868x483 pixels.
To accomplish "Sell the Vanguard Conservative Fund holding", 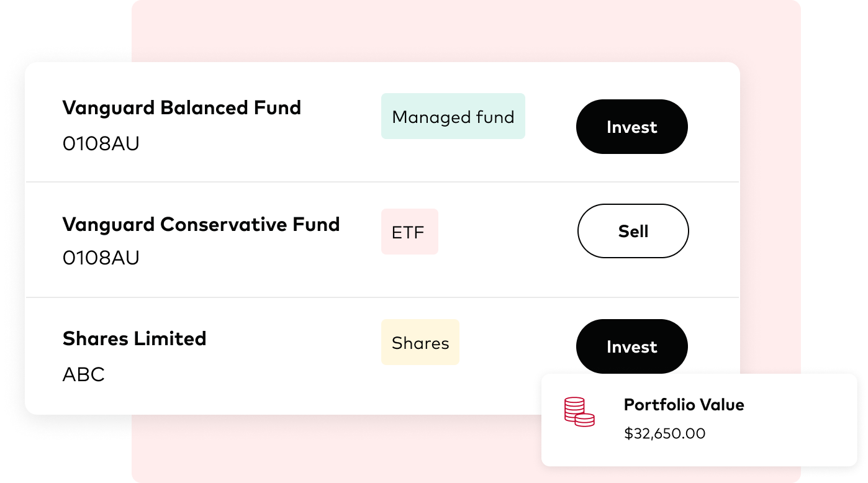I will coord(633,231).
